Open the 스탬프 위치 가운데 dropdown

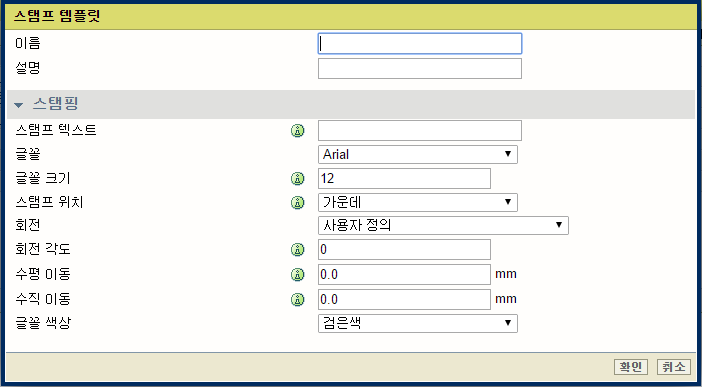418,202
